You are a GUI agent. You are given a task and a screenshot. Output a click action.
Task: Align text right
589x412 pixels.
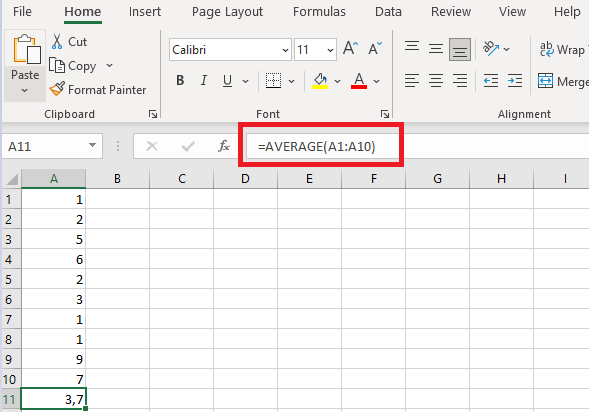point(460,80)
